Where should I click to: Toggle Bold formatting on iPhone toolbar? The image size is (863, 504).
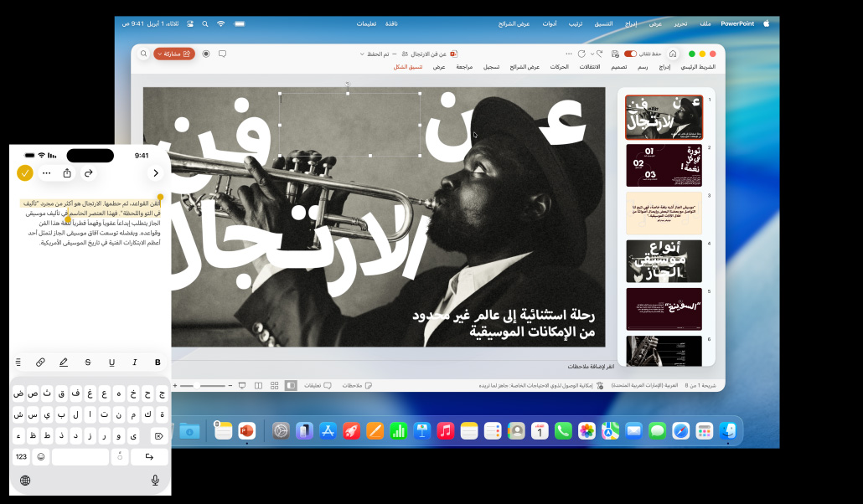click(158, 363)
